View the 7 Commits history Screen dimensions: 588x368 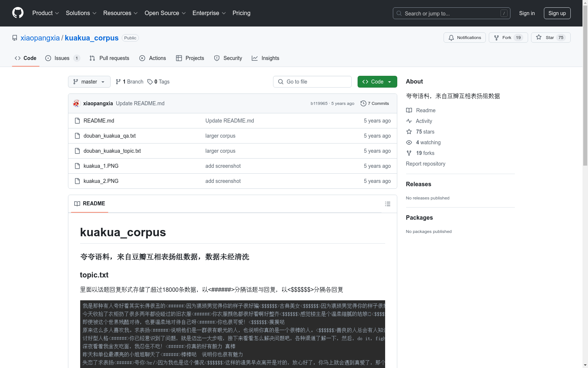pyautogui.click(x=375, y=103)
